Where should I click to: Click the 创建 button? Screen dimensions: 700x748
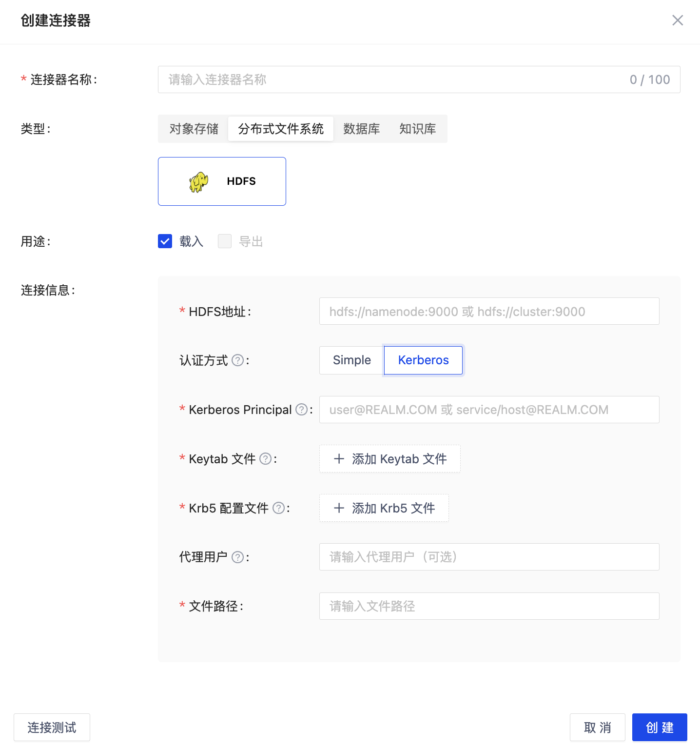pyautogui.click(x=660, y=727)
